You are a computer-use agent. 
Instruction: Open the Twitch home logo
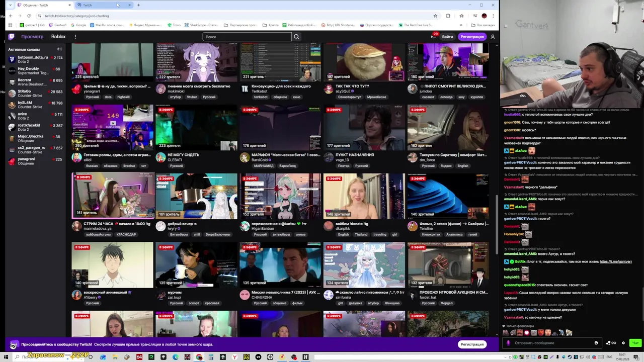click(11, 37)
